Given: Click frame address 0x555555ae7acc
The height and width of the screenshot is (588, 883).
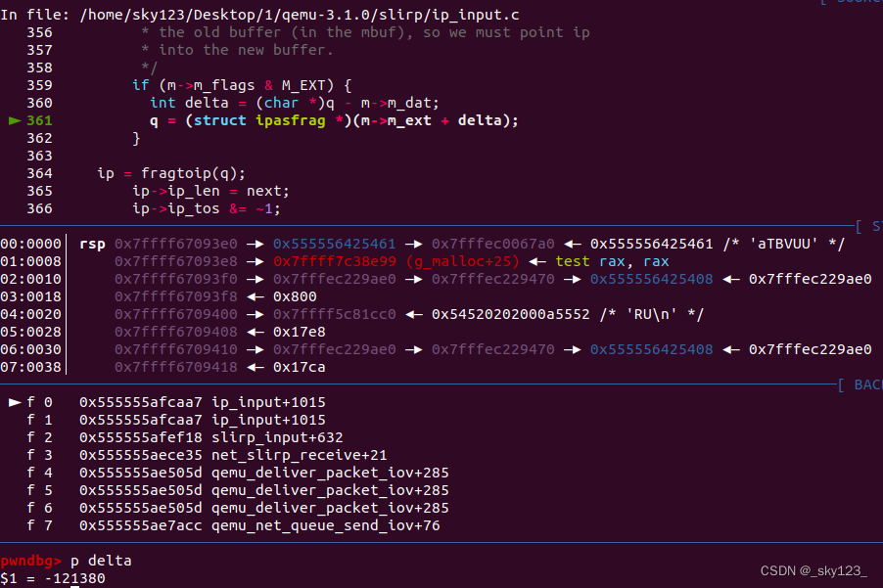Looking at the screenshot, I should click(141, 525).
